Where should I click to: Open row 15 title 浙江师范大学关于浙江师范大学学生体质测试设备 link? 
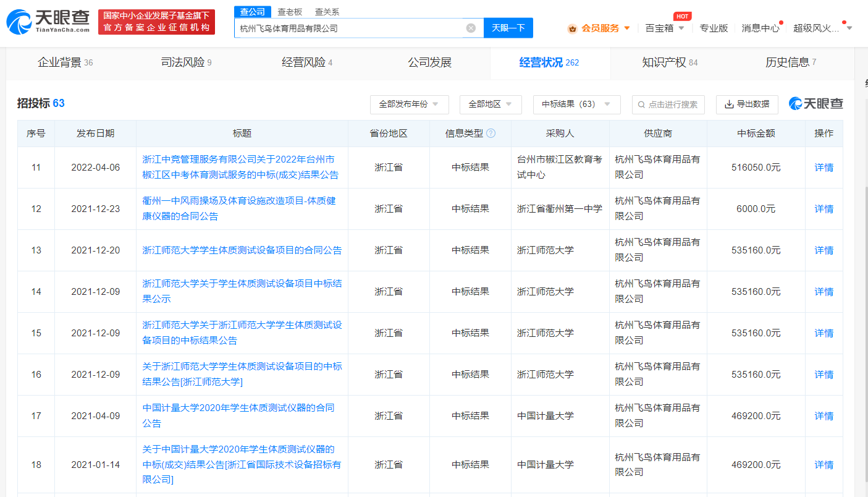tap(242, 333)
